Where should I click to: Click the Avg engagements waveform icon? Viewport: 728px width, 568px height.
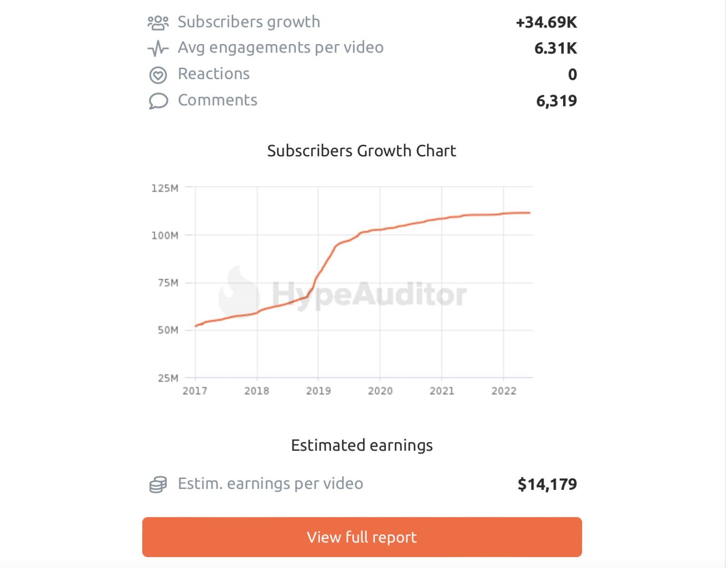click(158, 47)
